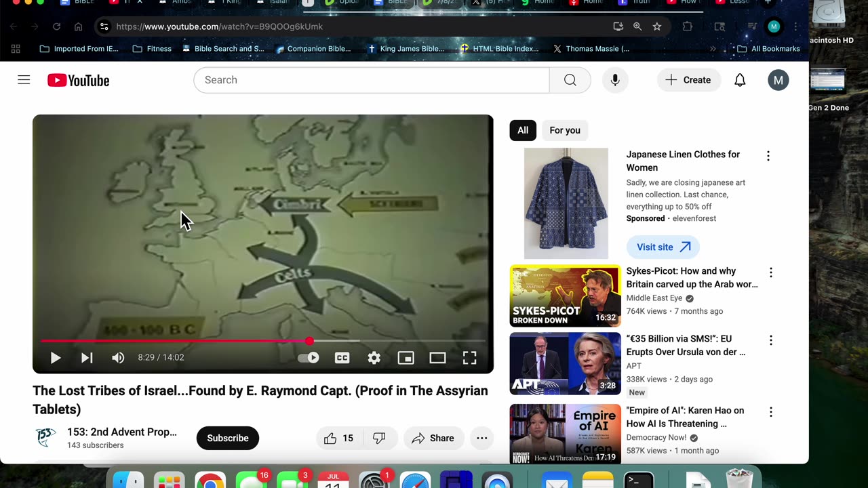Go to the browser home page
This screenshot has height=488, width=868.
click(79, 26)
